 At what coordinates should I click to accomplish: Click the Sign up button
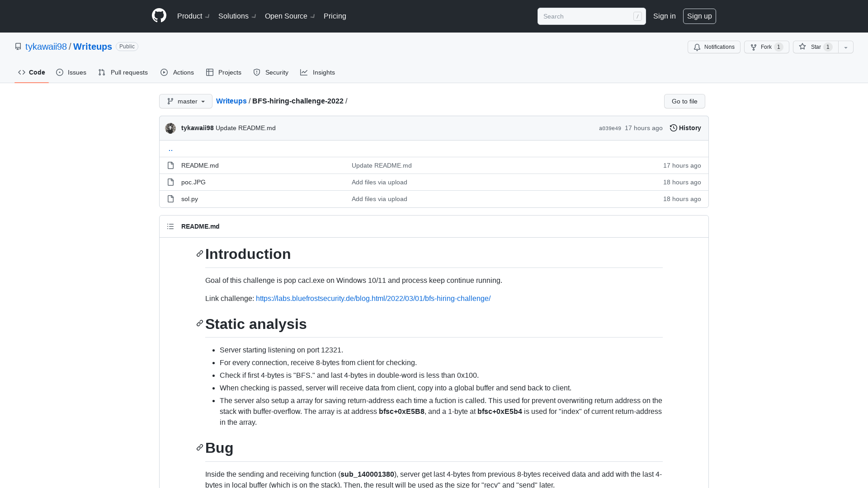coord(699,16)
